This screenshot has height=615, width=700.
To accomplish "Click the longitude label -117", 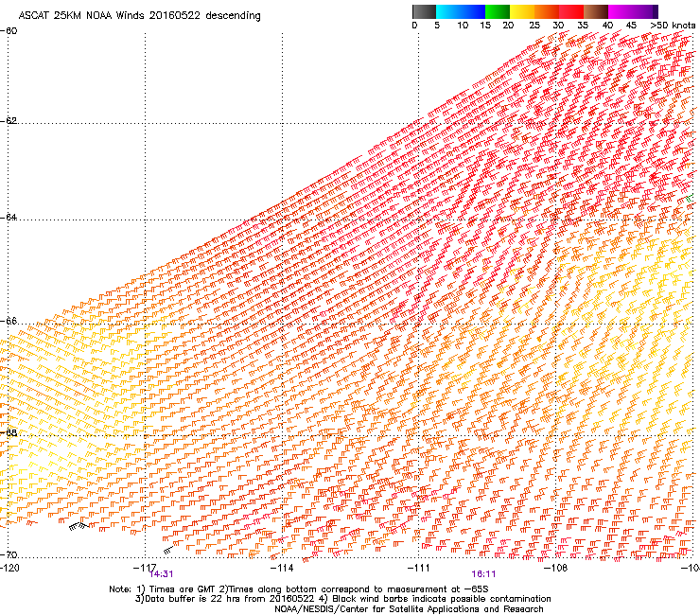I will tap(145, 568).
